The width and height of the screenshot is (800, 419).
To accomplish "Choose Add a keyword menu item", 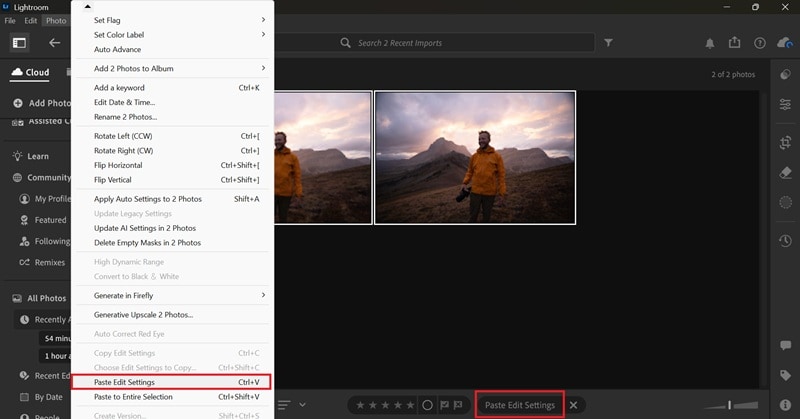I will point(171,88).
